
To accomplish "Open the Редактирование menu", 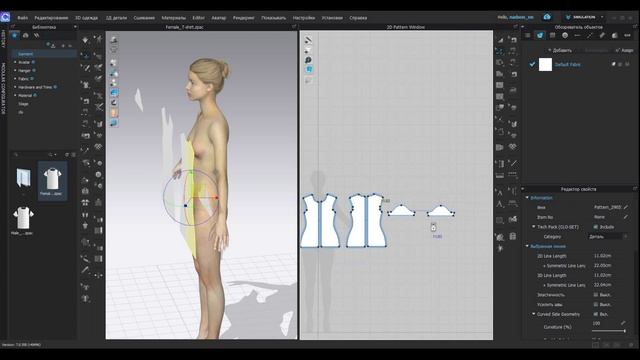I will pyautogui.click(x=51, y=18).
